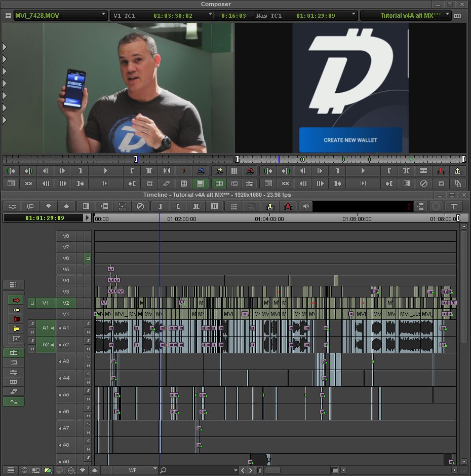Click the MVI_006 clip on V1

pos(410,314)
